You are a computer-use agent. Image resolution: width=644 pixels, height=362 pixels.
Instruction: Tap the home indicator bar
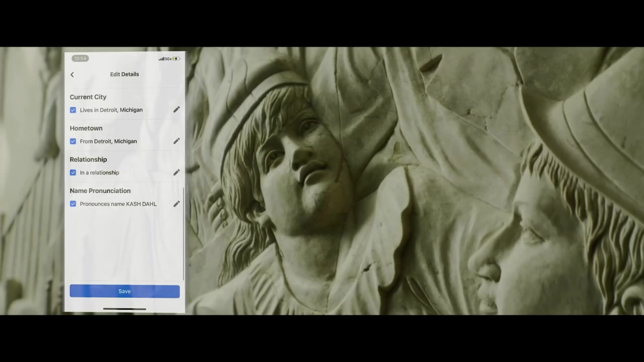(124, 309)
